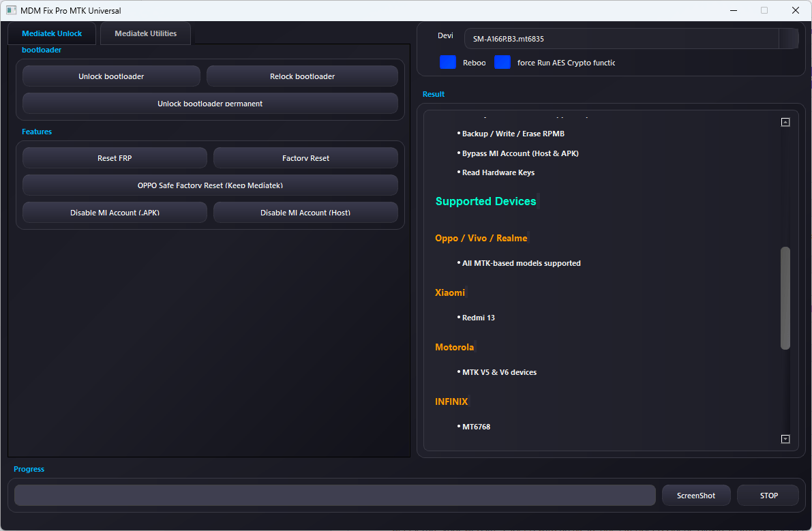The height and width of the screenshot is (531, 812).
Task: Start a Factory Reset
Action: click(x=305, y=157)
